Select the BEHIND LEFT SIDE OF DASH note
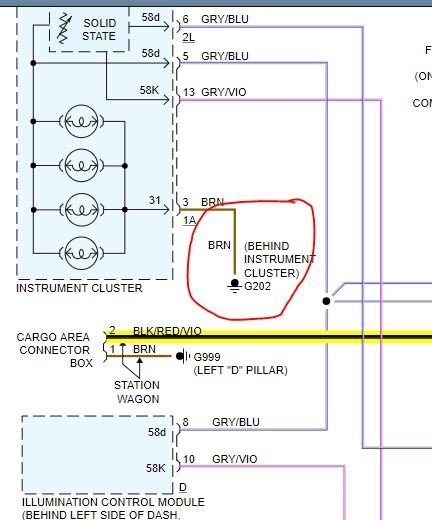The image size is (432, 520). [101, 515]
